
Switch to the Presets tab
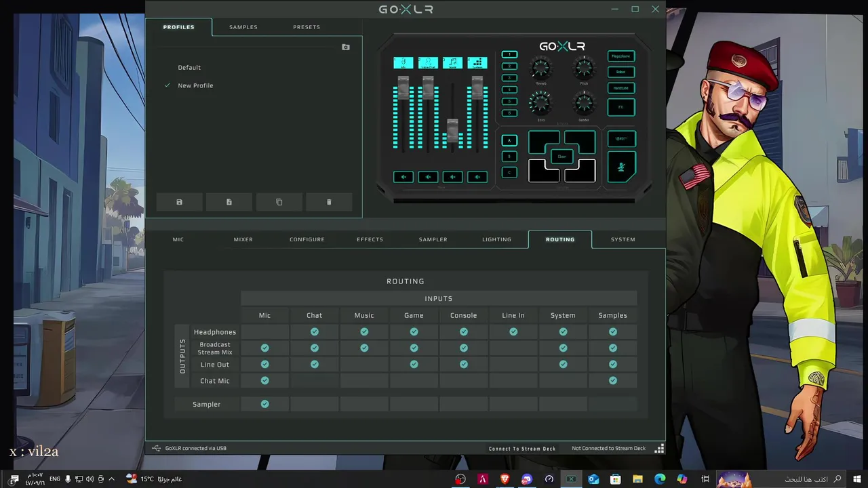(x=307, y=27)
